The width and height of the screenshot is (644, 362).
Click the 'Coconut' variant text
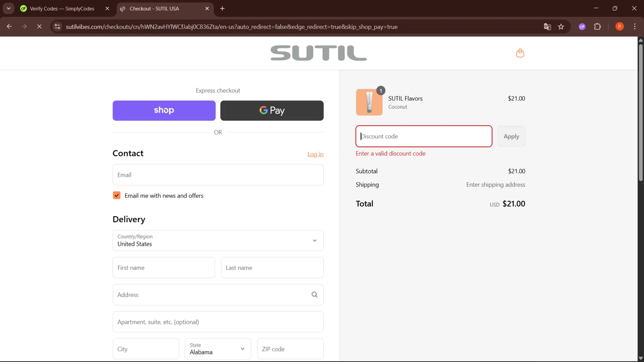(398, 107)
